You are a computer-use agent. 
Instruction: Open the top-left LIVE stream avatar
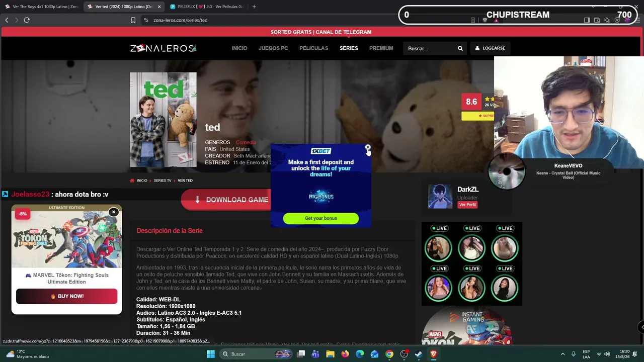tap(438, 247)
